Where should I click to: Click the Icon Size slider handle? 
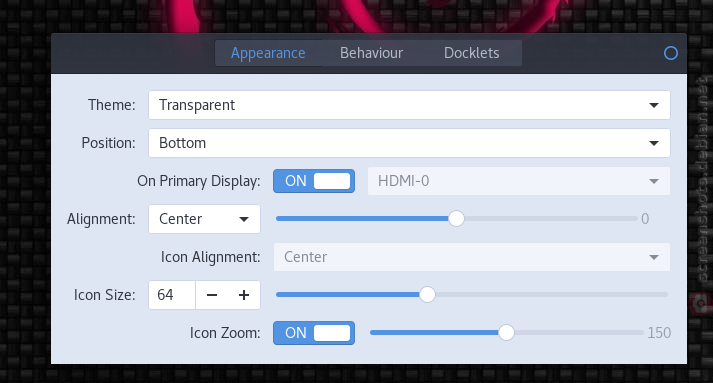(427, 295)
